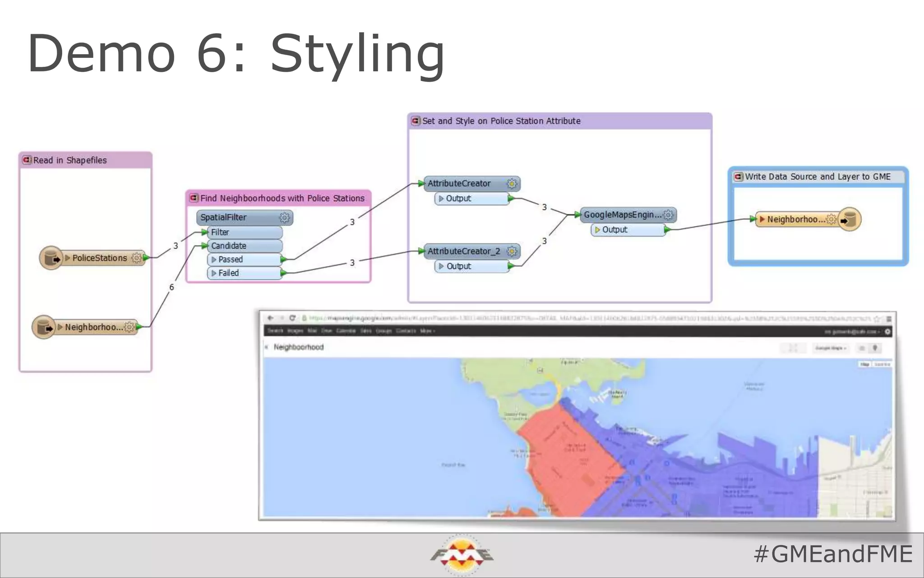This screenshot has width=924, height=578.
Task: Select Write Data Source and Layer title
Action: point(818,177)
